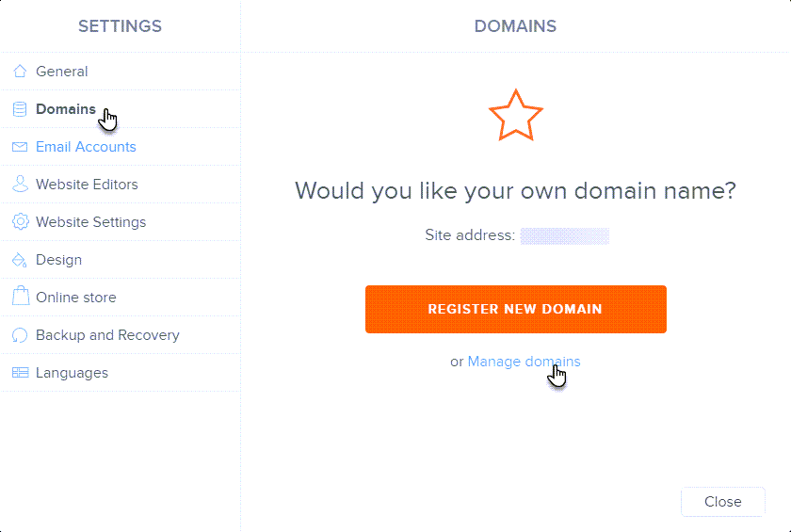791x532 pixels.
Task: Click the General house icon
Action: [x=20, y=72]
